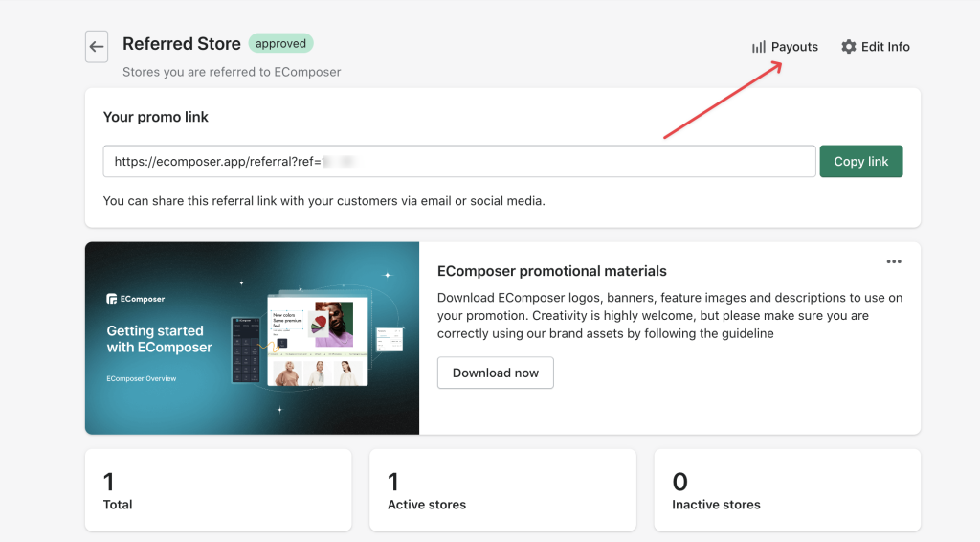This screenshot has height=542, width=980.
Task: Click the approved status badge
Action: tap(280, 43)
